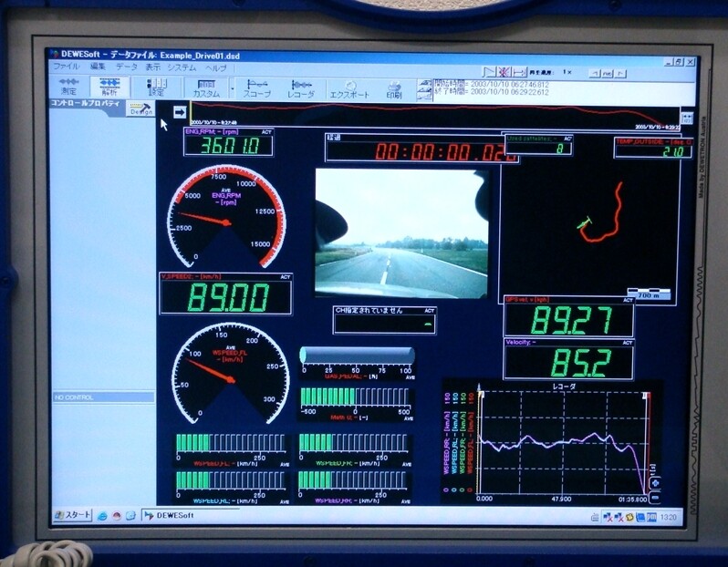Click the red-crossed stop replay button
The width and height of the screenshot is (728, 567).
point(504,72)
